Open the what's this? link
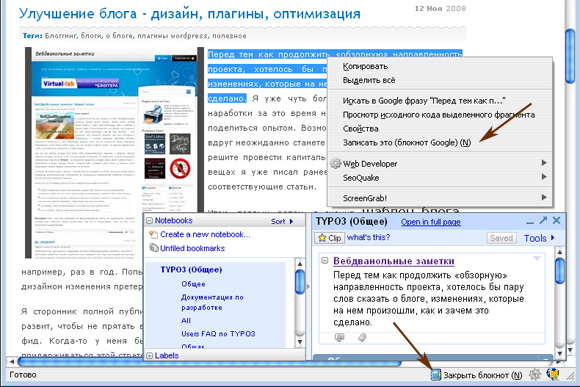This screenshot has height=387, width=580. 368,238
